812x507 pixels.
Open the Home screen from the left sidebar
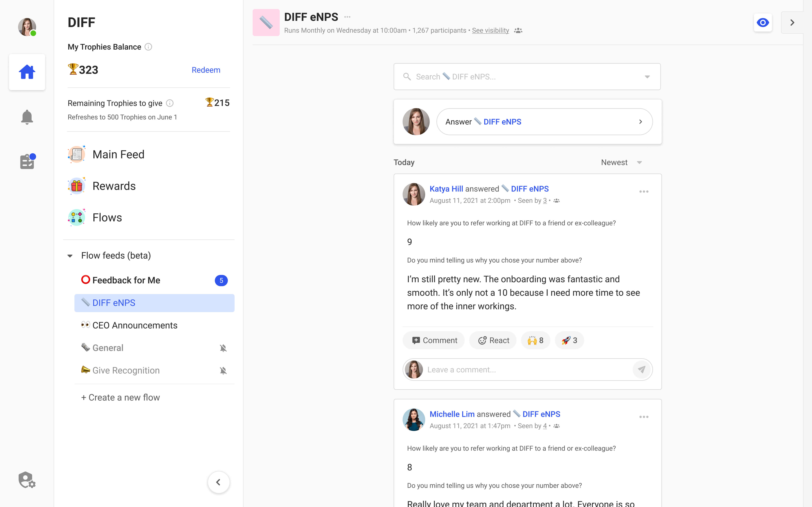pyautogui.click(x=27, y=71)
